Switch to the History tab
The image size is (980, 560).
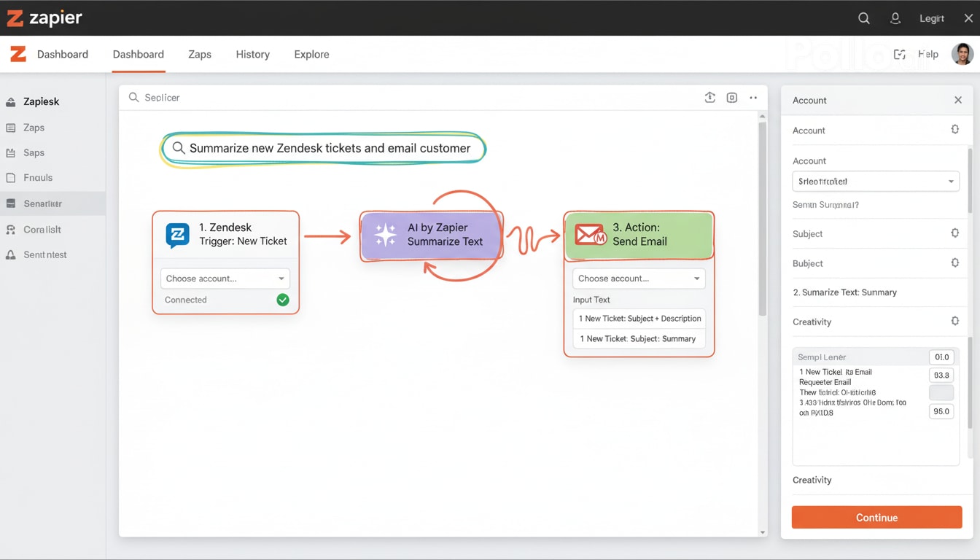[253, 54]
